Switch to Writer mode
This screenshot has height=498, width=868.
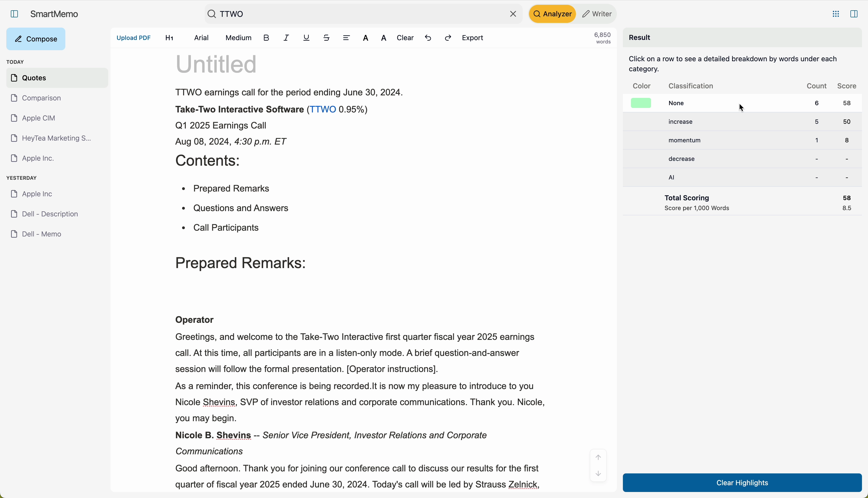597,14
